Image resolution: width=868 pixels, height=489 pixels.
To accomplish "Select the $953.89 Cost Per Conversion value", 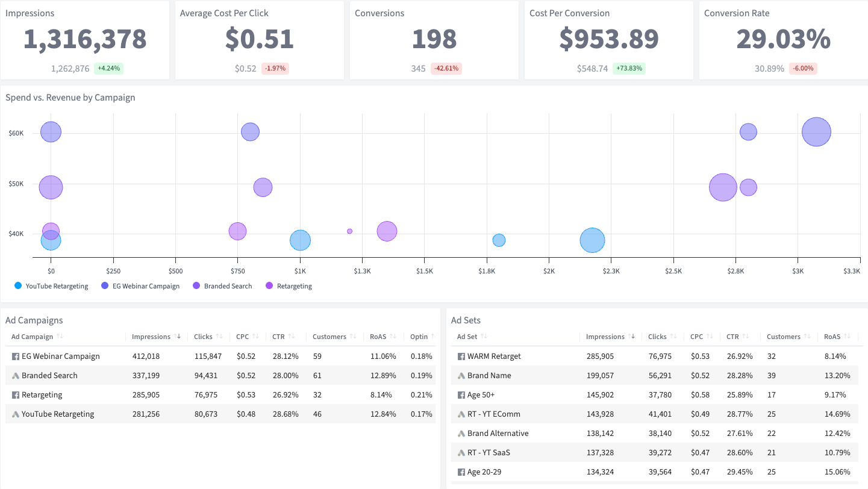I will [609, 39].
